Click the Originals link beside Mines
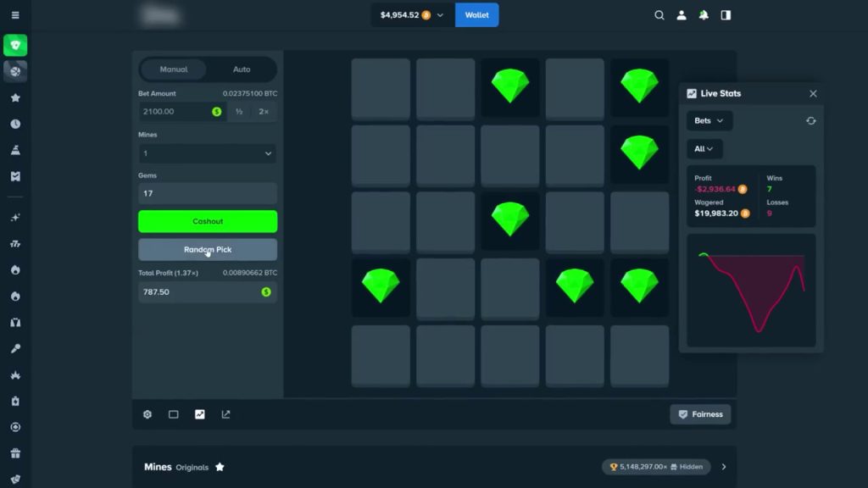This screenshot has width=868, height=488. pyautogui.click(x=192, y=468)
